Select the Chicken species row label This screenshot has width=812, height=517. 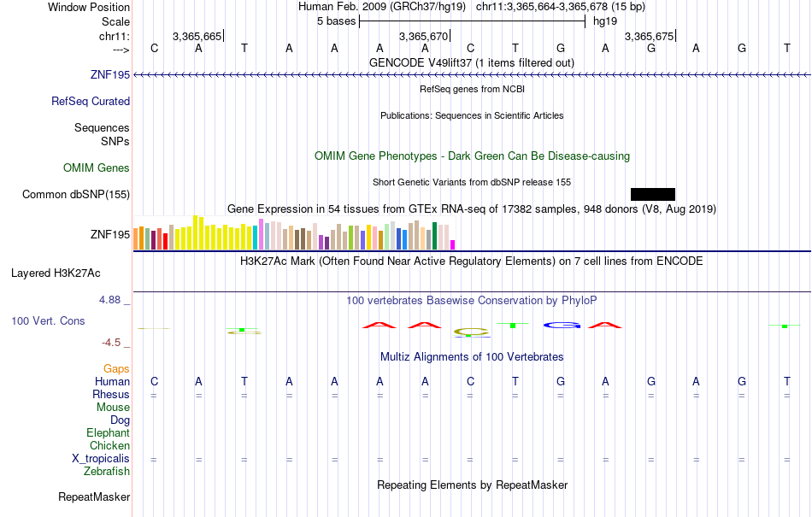[x=109, y=445]
